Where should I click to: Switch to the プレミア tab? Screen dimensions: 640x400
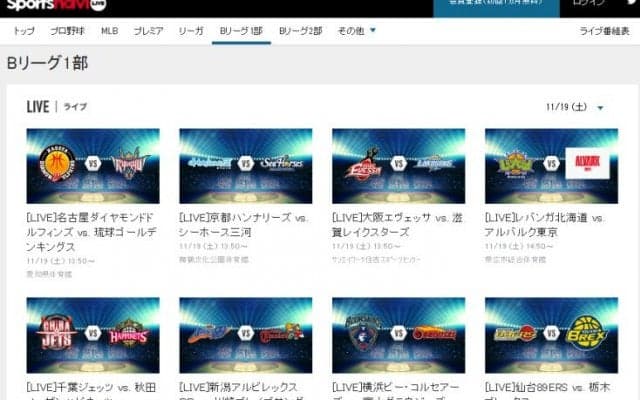(148, 31)
